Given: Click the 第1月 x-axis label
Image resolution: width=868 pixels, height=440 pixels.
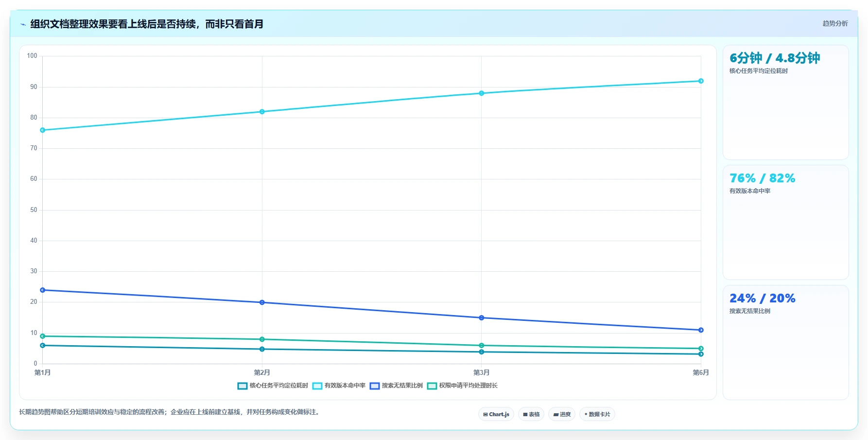Looking at the screenshot, I should click(43, 372).
